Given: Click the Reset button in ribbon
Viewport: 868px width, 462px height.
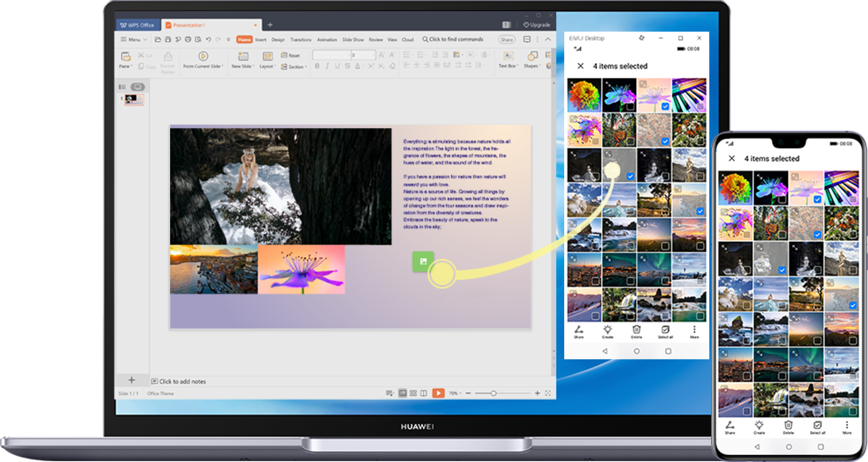Looking at the screenshot, I should pyautogui.click(x=290, y=55).
